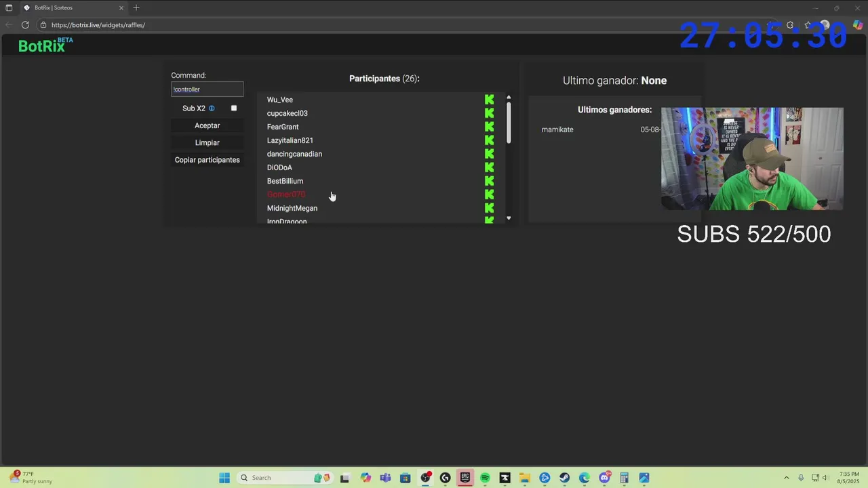Select participant FearGrant
The height and width of the screenshot is (488, 868).
click(x=283, y=127)
